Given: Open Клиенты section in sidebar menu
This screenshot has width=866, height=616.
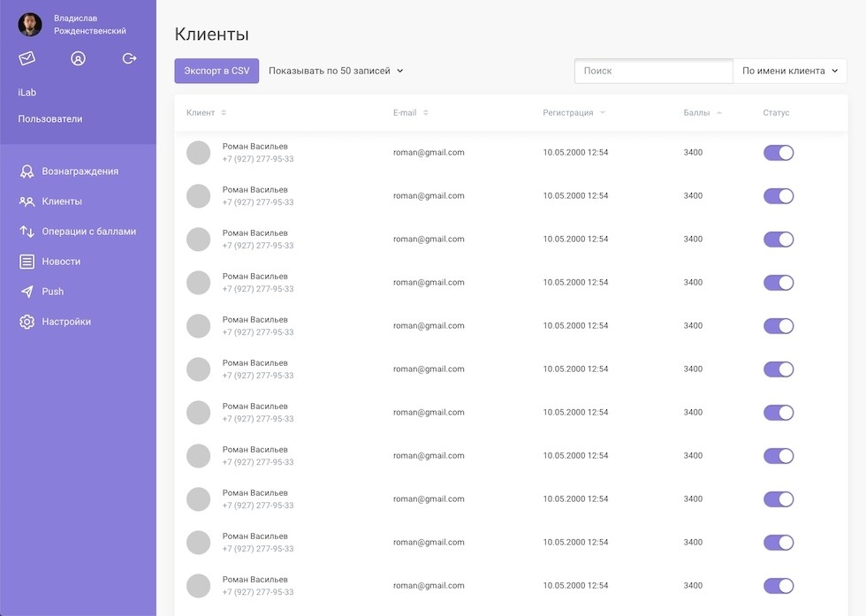Looking at the screenshot, I should click(61, 202).
